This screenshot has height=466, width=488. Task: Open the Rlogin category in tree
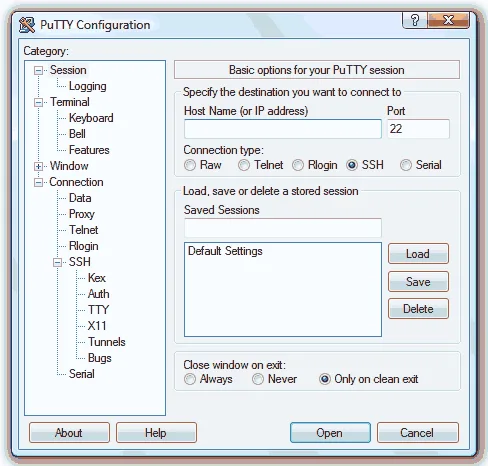(x=83, y=246)
